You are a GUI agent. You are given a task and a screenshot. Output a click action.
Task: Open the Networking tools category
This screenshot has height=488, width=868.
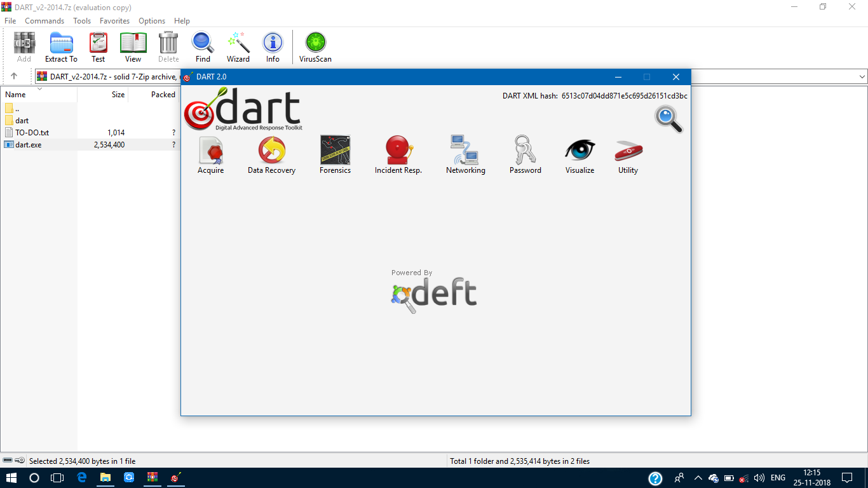point(465,155)
